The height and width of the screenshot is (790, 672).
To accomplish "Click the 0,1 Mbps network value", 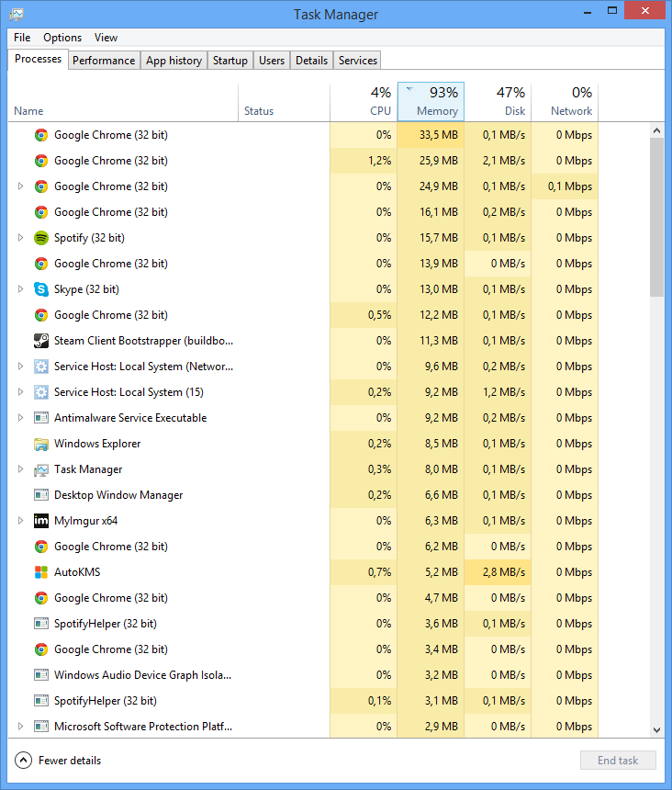I will (570, 186).
